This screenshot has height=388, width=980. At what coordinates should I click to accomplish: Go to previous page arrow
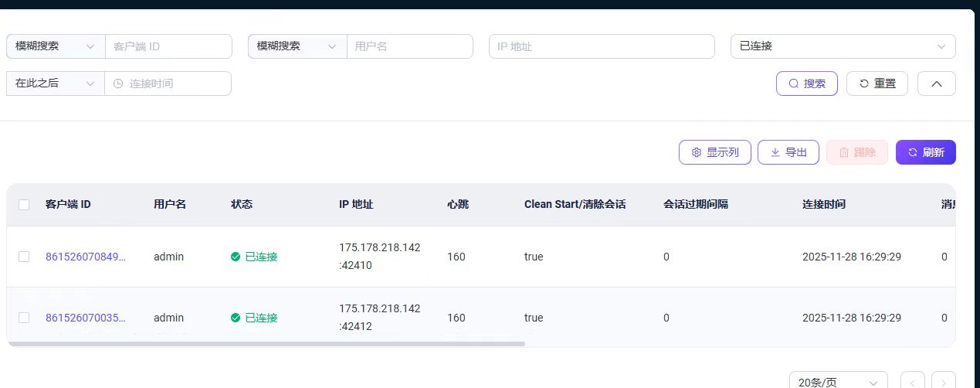[912, 382]
